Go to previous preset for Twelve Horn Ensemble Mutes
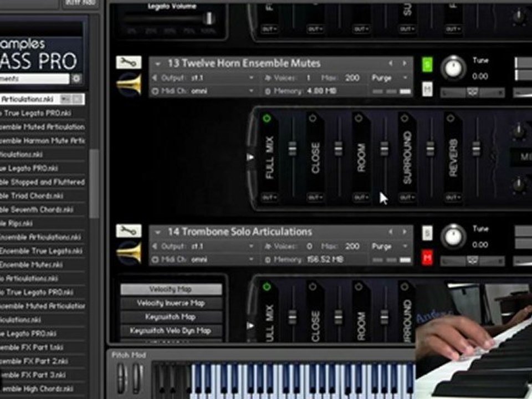The image size is (532, 399). click(391, 63)
